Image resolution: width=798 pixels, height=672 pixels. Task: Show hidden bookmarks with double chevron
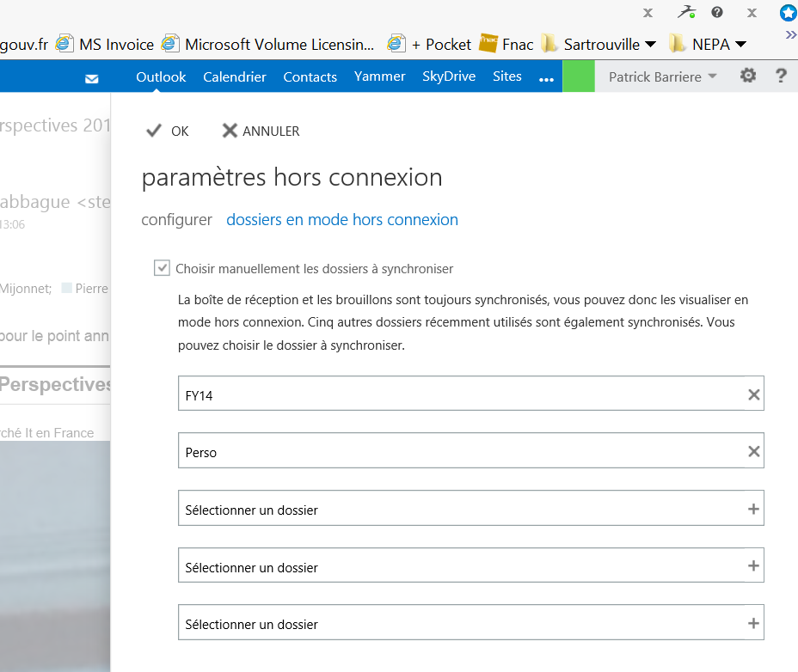point(790,34)
